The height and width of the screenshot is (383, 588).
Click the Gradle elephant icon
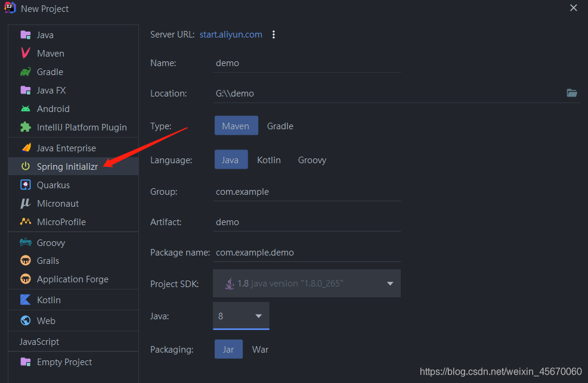pyautogui.click(x=26, y=72)
